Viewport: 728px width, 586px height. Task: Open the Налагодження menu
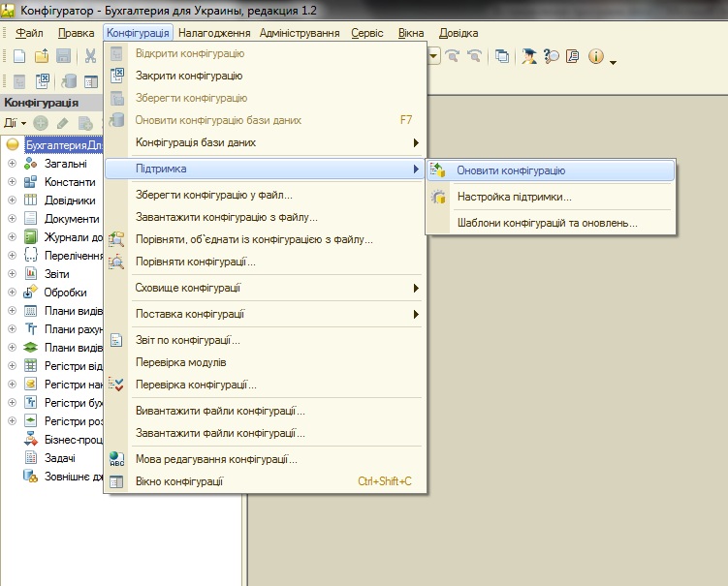click(x=214, y=33)
